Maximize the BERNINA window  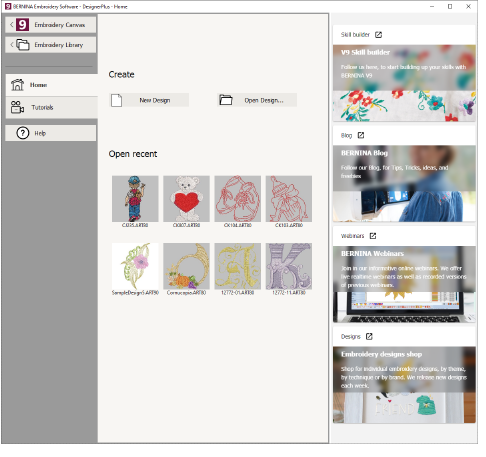[450, 6]
